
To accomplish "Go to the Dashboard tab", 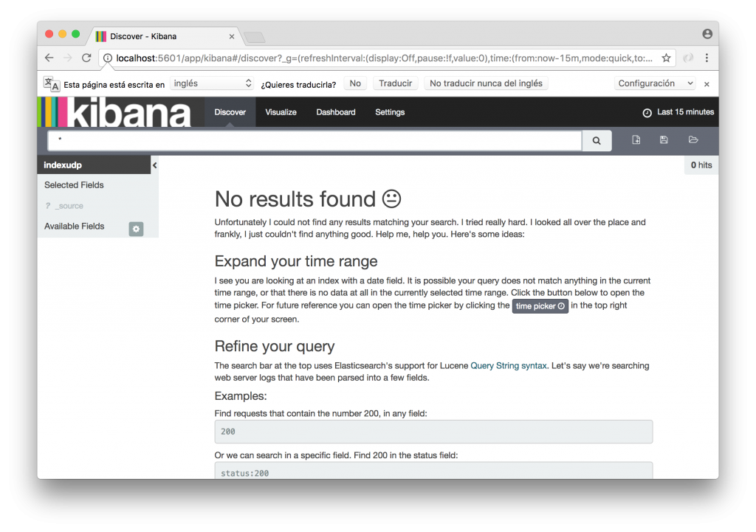I will (336, 112).
